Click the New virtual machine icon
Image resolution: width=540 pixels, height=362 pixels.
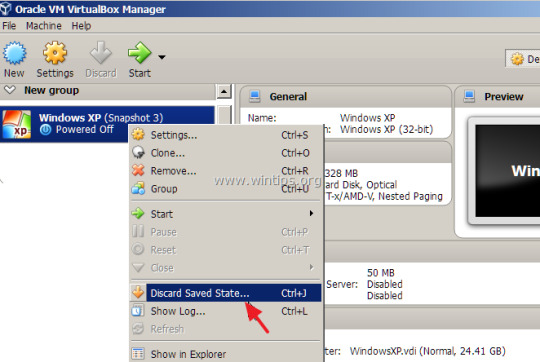[x=14, y=53]
